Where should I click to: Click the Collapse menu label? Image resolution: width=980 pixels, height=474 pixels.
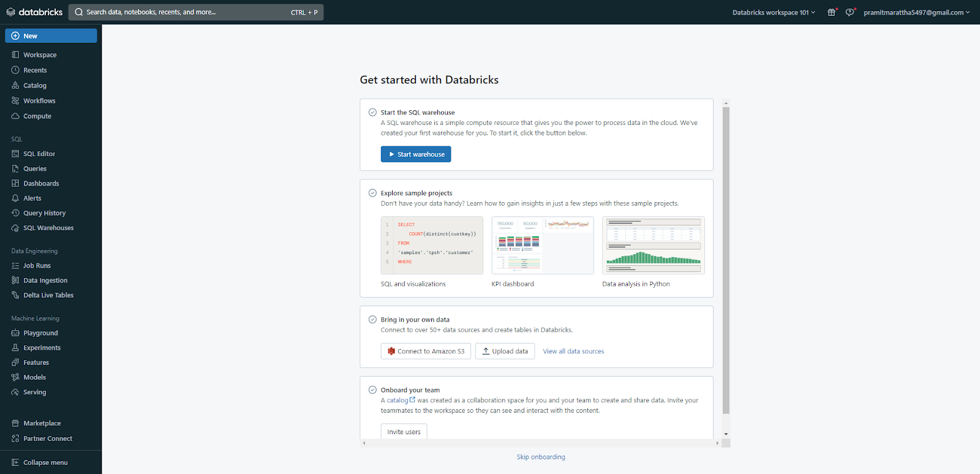point(45,462)
